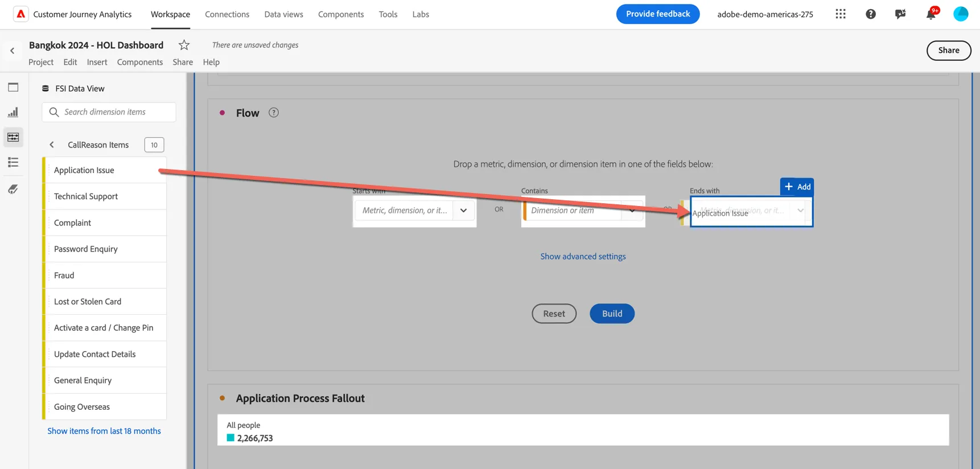Open the Help menu
The width and height of the screenshot is (980, 469).
[x=211, y=62]
